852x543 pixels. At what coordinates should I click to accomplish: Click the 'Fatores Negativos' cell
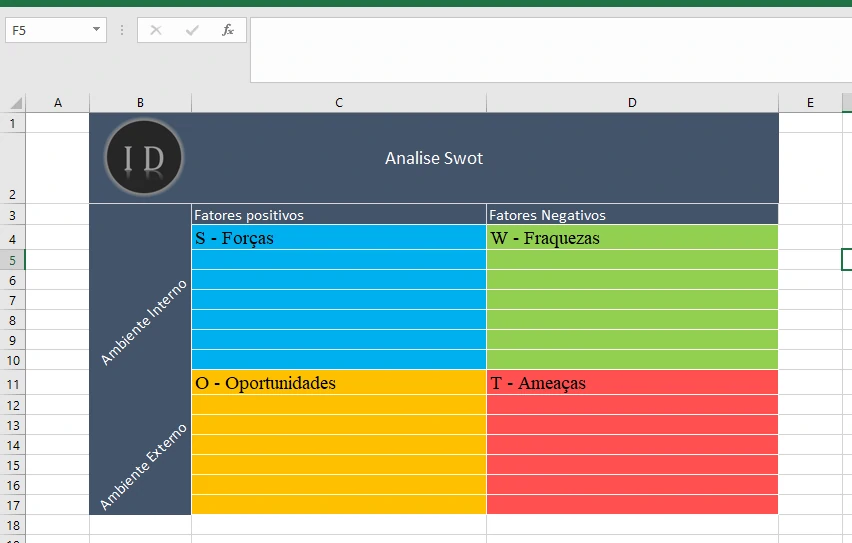[x=632, y=215]
